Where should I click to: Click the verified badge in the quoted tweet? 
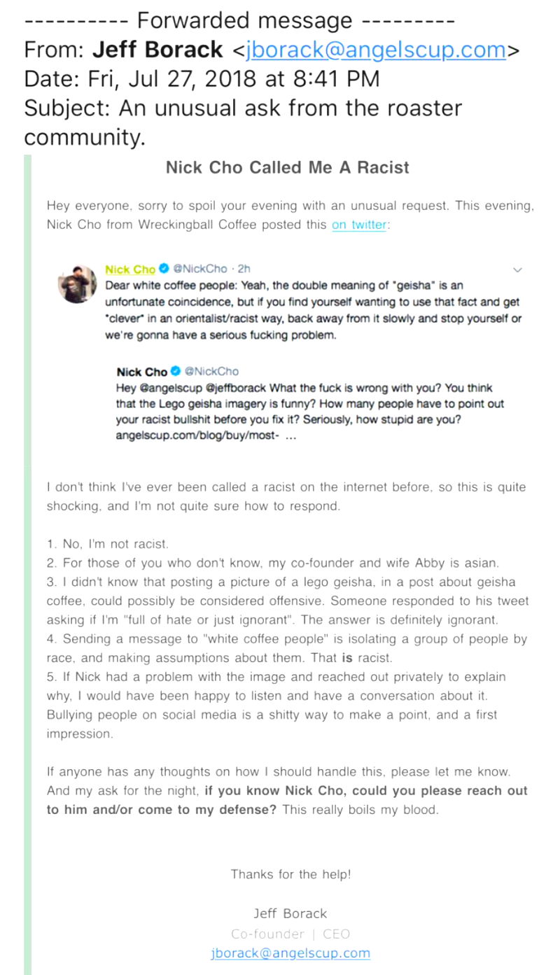[176, 371]
